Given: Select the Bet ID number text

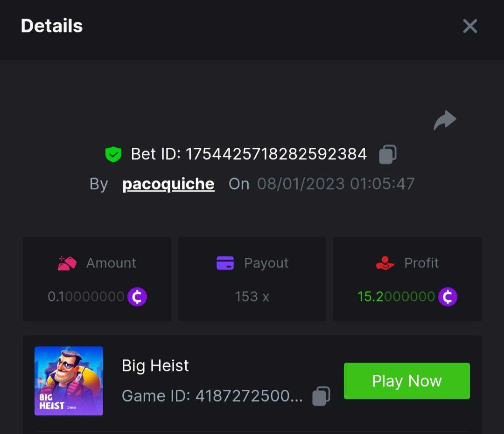Looking at the screenshot, I should pos(276,154).
